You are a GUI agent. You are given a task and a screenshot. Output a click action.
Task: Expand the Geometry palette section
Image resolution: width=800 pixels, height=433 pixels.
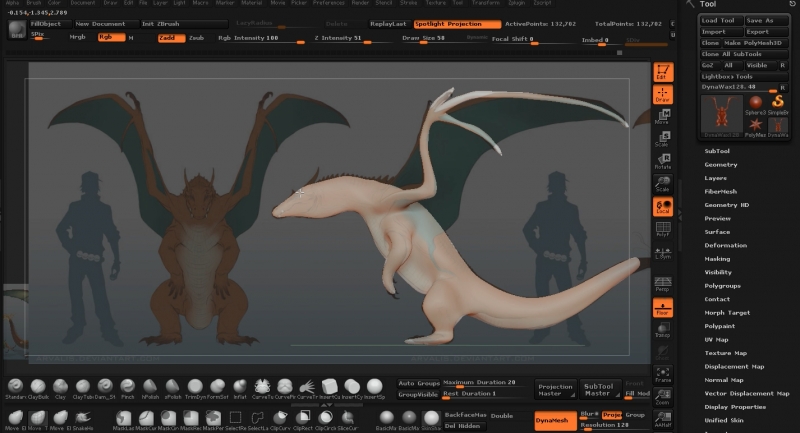point(721,164)
